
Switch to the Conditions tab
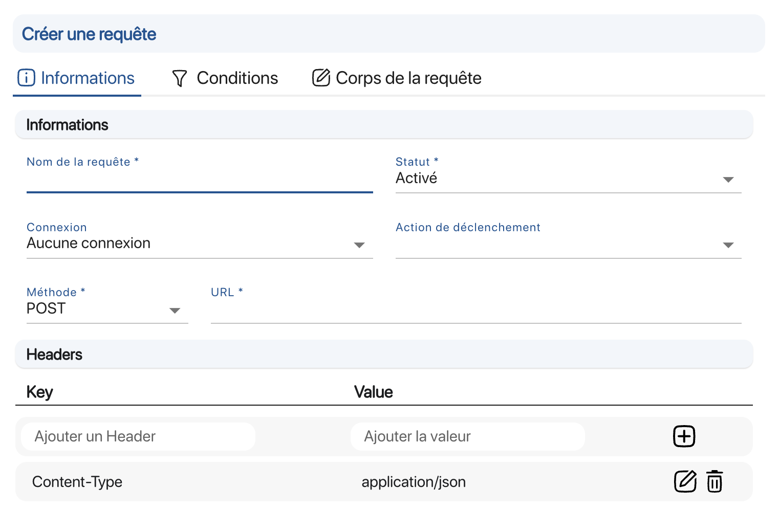coord(225,78)
